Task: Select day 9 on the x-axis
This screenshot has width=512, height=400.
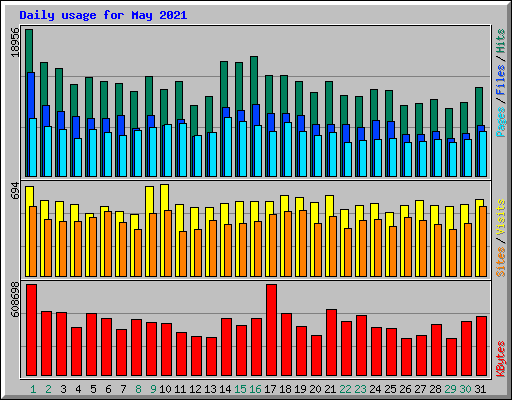Action: pyautogui.click(x=153, y=389)
